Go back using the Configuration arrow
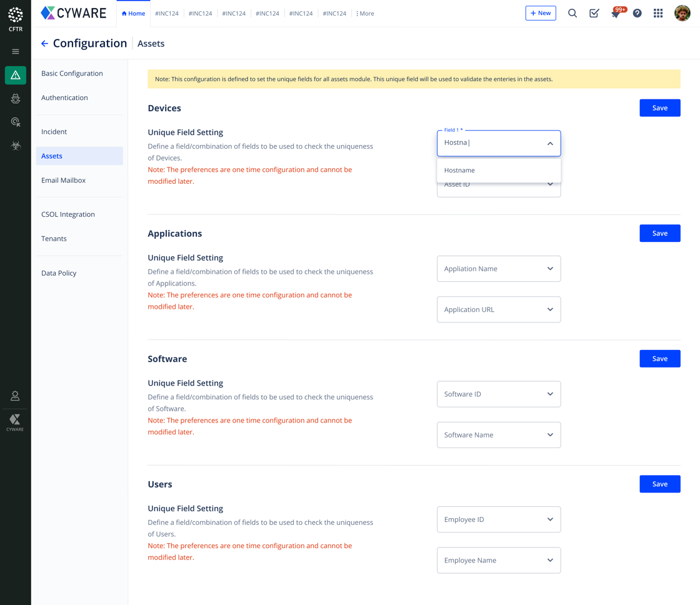The height and width of the screenshot is (605, 700). [x=44, y=44]
